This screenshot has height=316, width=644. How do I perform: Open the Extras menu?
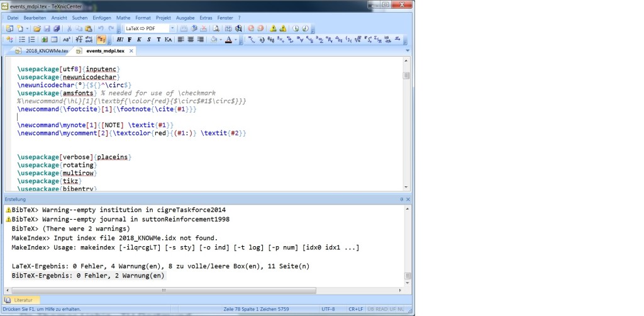point(206,18)
